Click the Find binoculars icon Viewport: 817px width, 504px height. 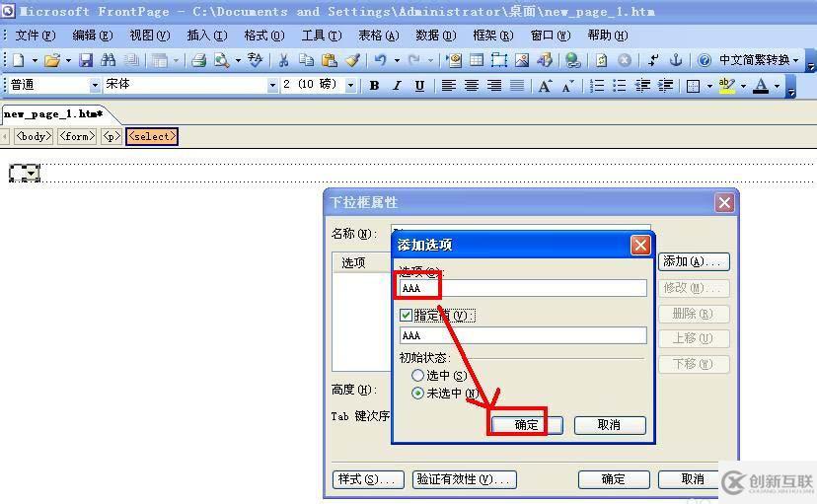[x=108, y=60]
